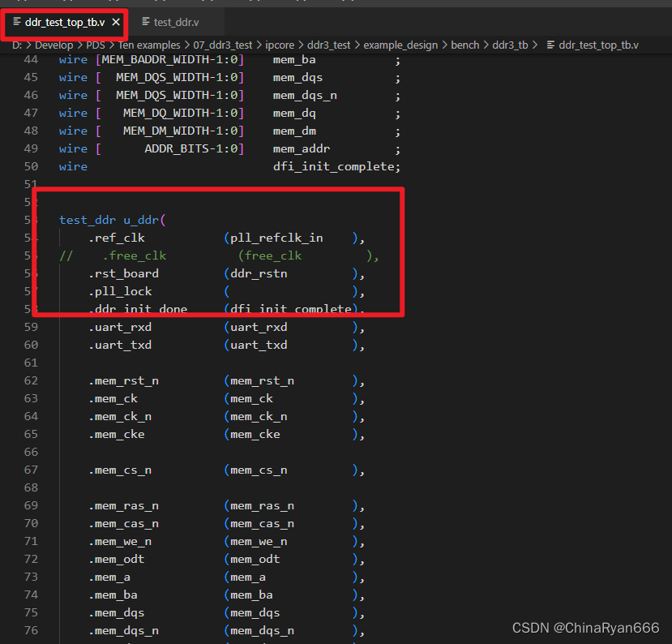Click line number 59 in gutter
The height and width of the screenshot is (644, 672).
click(31, 327)
